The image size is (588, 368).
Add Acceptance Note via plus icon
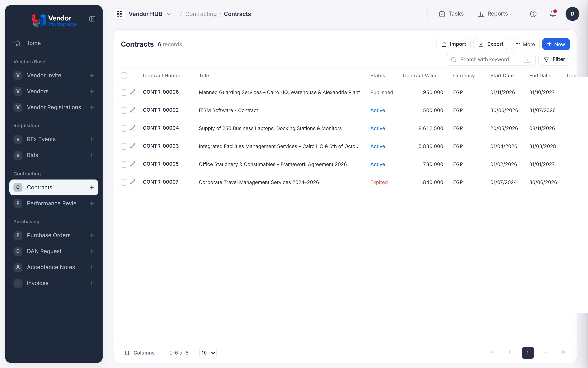(92, 267)
